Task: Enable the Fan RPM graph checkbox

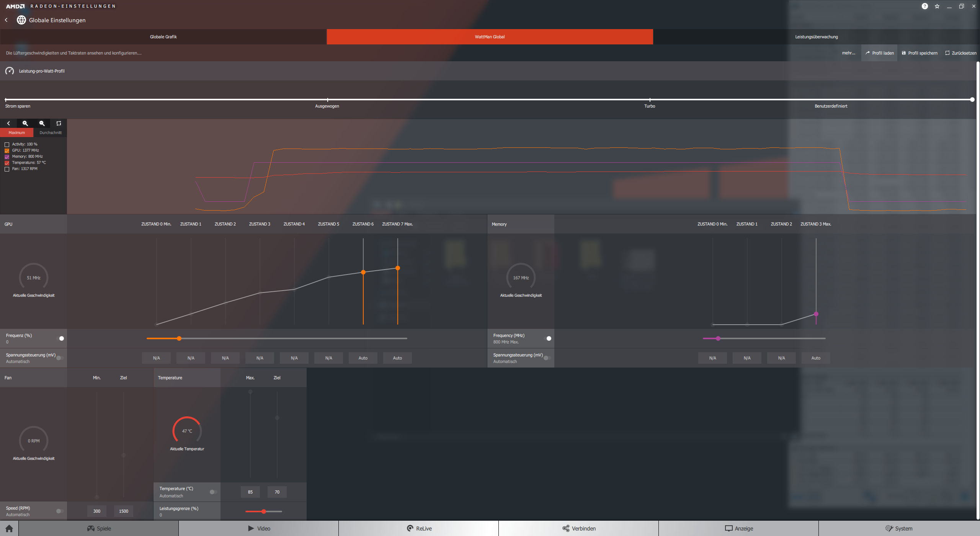Action: 7,169
